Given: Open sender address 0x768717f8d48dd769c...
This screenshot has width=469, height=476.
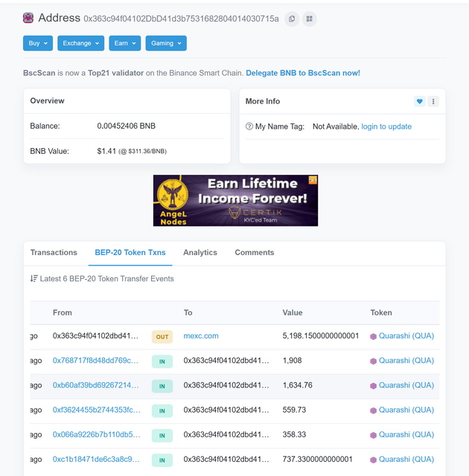Looking at the screenshot, I should 95,360.
